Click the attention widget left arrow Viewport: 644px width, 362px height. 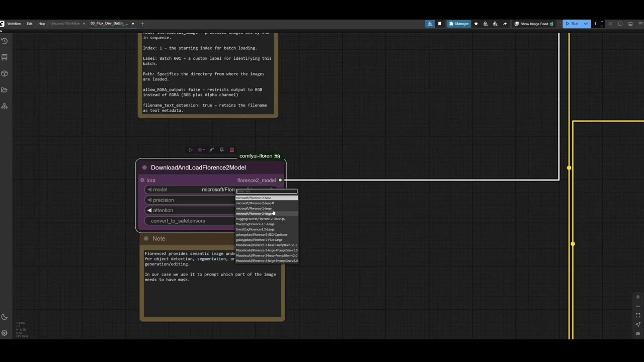click(x=149, y=210)
